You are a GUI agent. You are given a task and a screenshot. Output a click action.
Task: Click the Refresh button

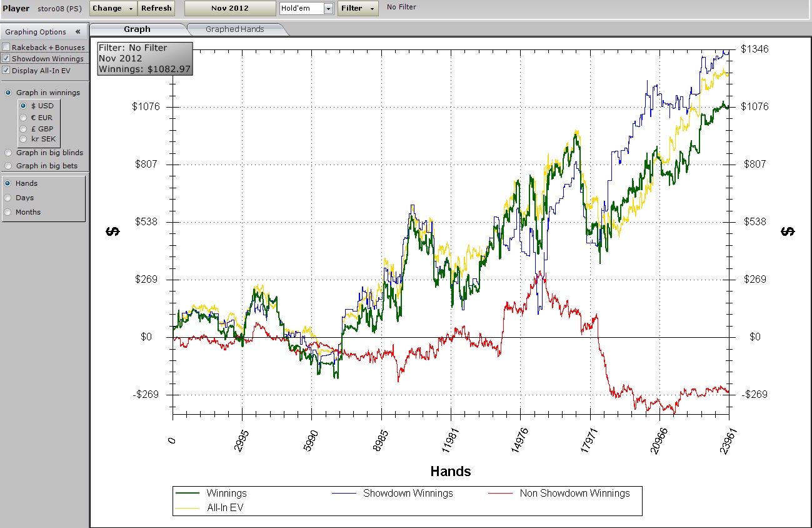tap(156, 8)
